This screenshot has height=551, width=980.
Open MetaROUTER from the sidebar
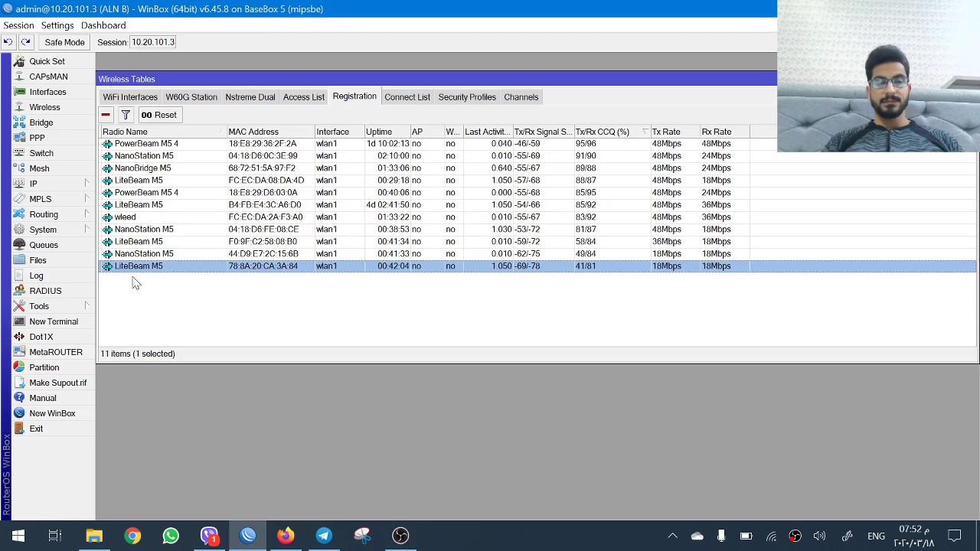tap(56, 352)
